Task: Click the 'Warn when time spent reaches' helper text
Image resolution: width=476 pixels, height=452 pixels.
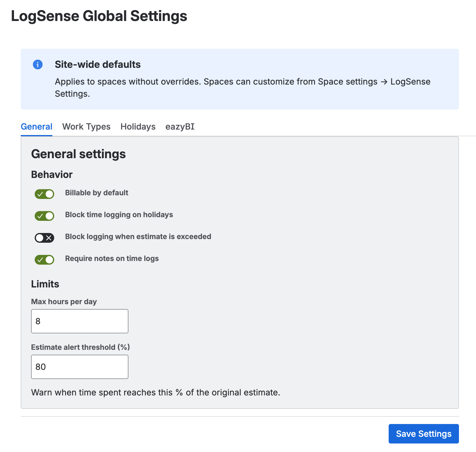Action: pos(156,392)
